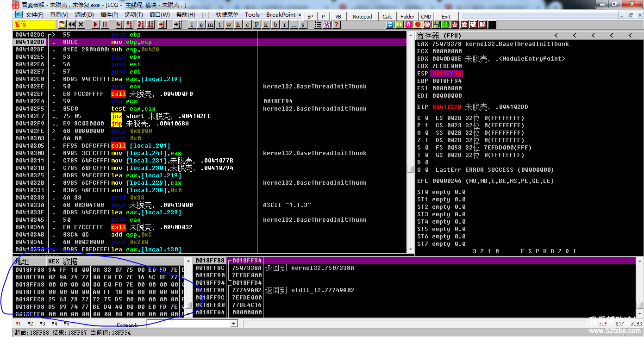Open the 文件(F) menu

34,15
